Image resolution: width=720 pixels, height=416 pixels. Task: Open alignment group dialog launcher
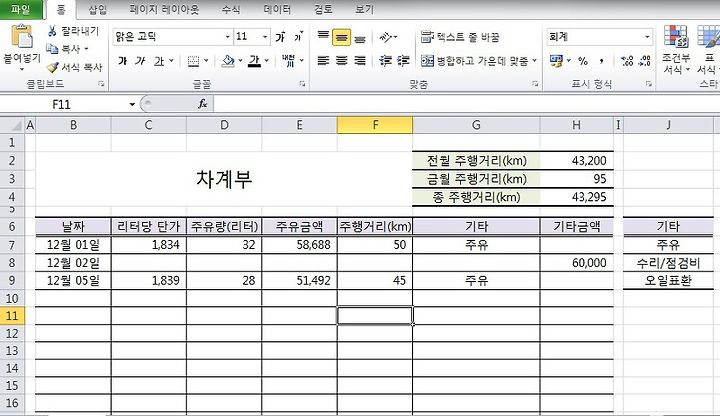coord(535,84)
